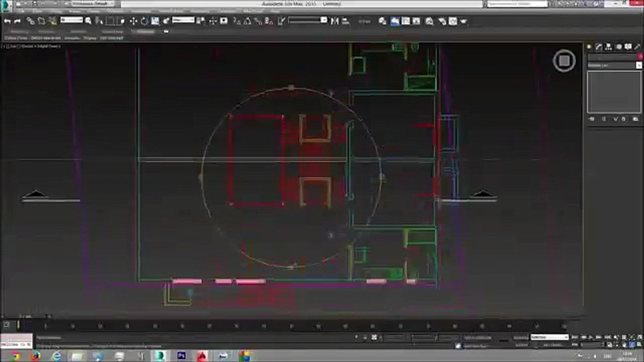Choose the Select Object tool
This screenshot has height=362, width=644.
pos(89,21)
